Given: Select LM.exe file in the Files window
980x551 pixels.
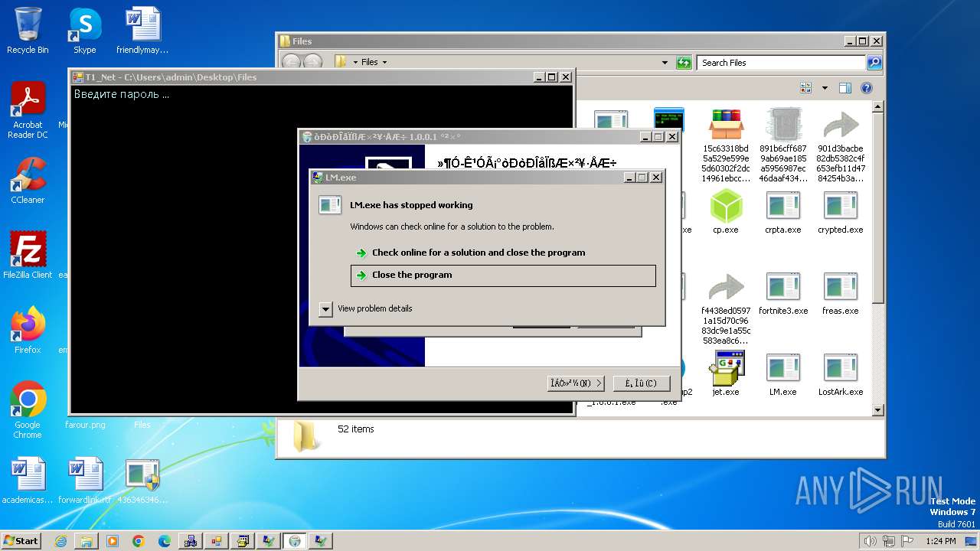Looking at the screenshot, I should coord(783,374).
